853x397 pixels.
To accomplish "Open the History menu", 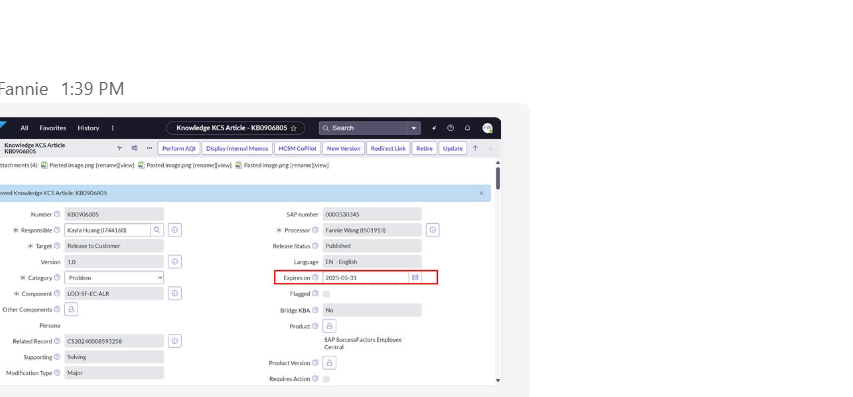I will click(88, 128).
